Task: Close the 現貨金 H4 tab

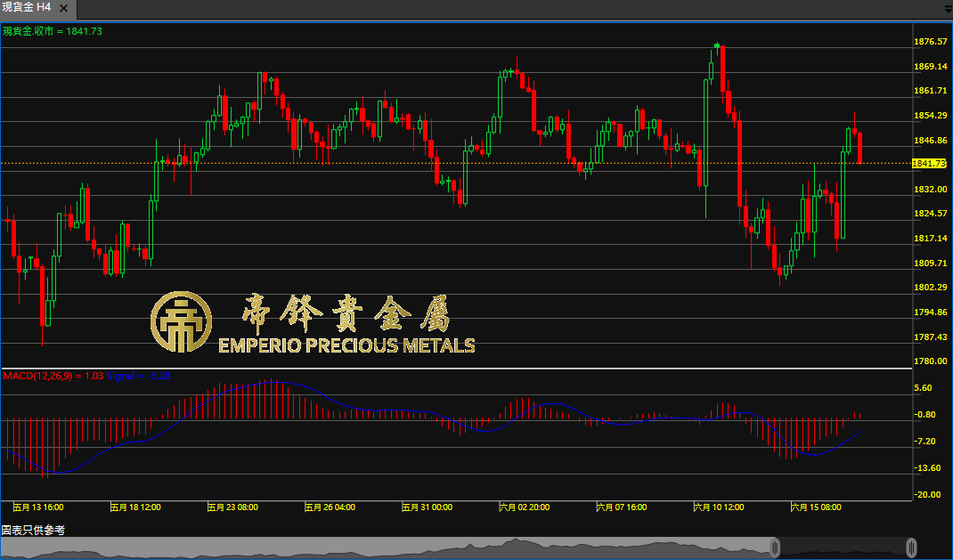Action: click(x=64, y=9)
